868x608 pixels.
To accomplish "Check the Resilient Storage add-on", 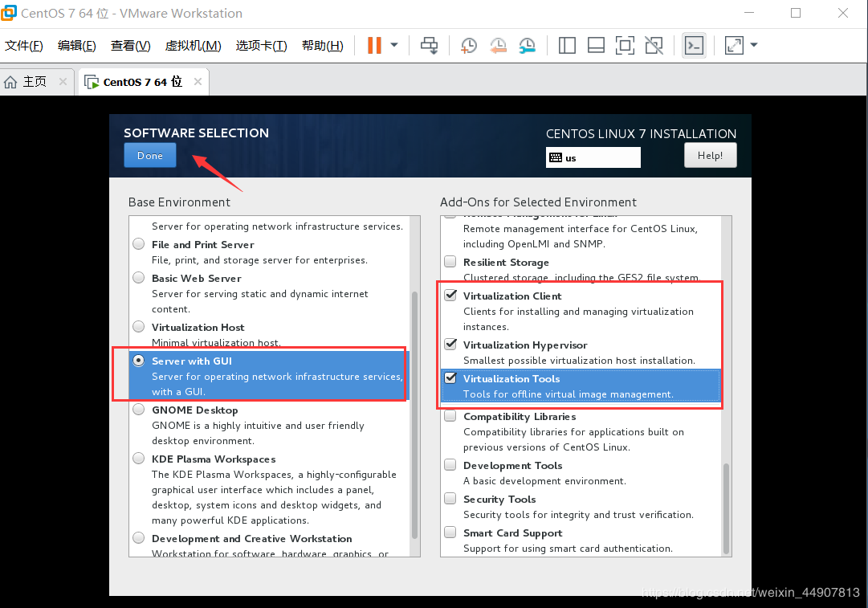I will coord(450,261).
